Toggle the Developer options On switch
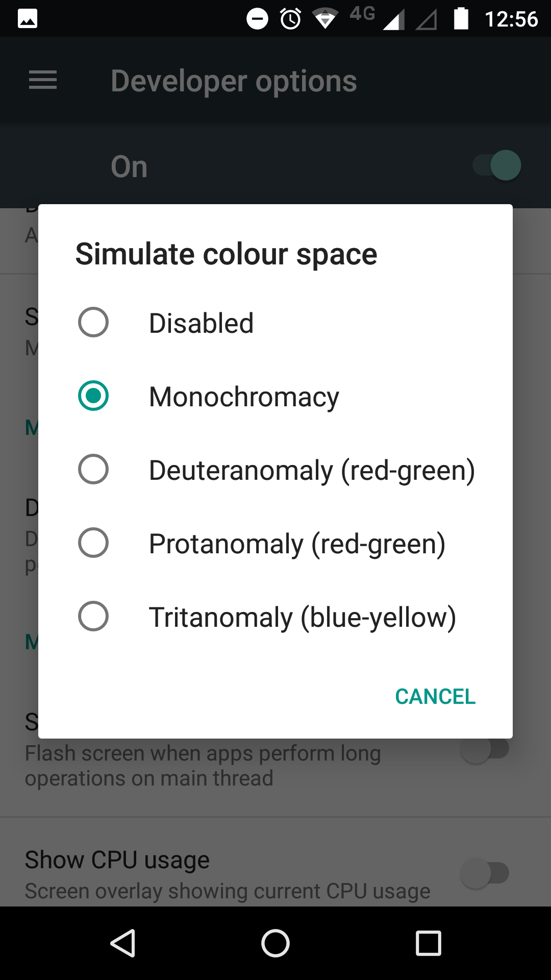Viewport: 551px width, 980px height. pos(496,165)
